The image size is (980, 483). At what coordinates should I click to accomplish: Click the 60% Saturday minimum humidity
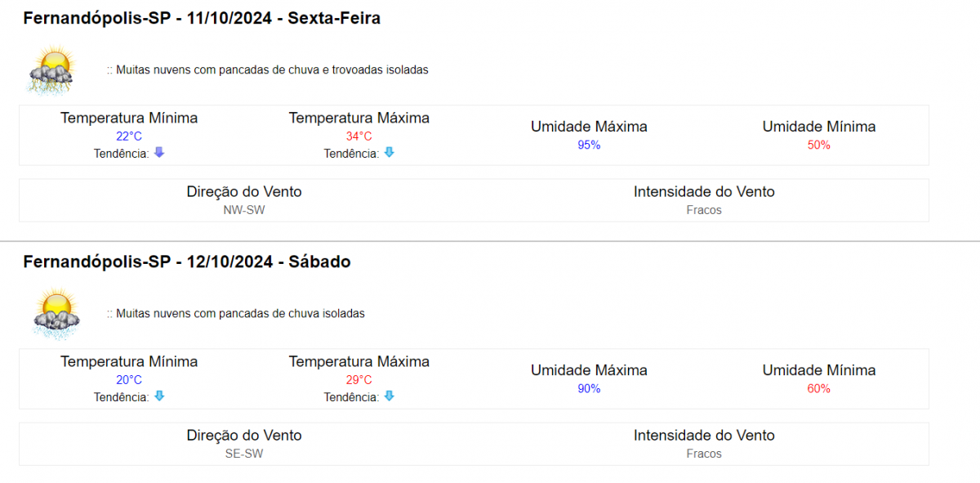pos(819,388)
